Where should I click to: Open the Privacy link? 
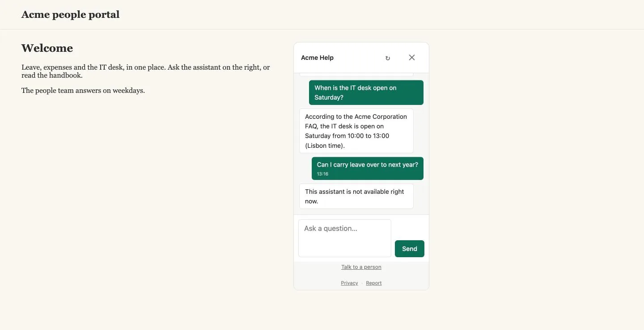pos(349,283)
